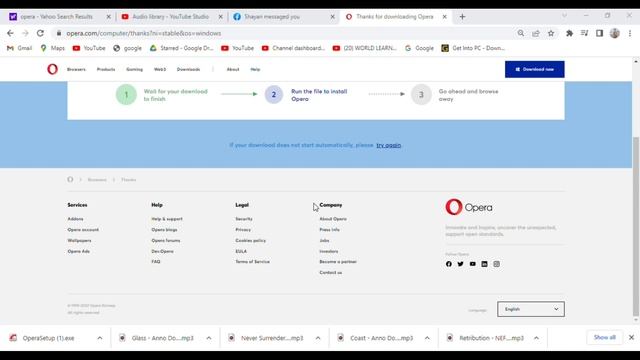The width and height of the screenshot is (640, 360).
Task: Expand Coast - Anno Do mp3 download options
Action: click(427, 338)
